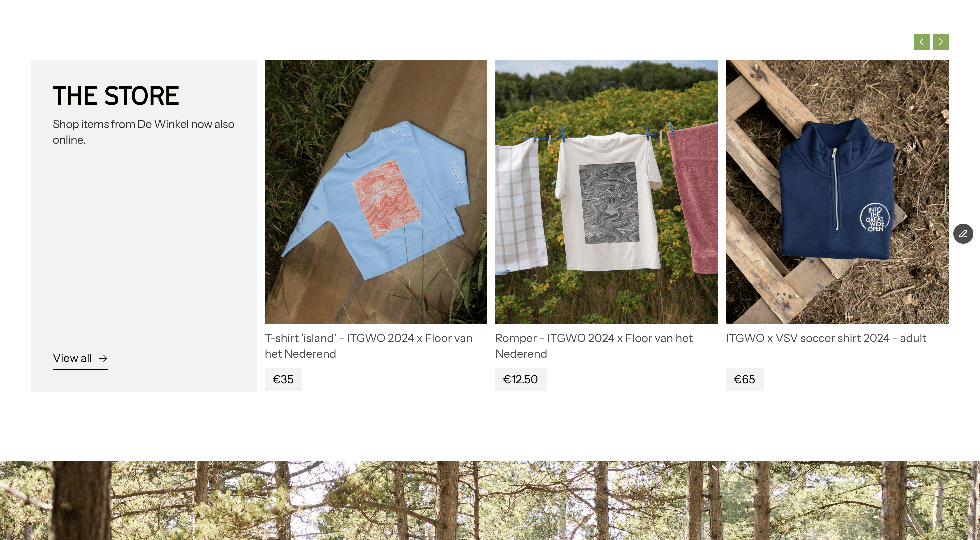The height and width of the screenshot is (540, 980).
Task: Click the next carousel arrow button
Action: (x=940, y=41)
